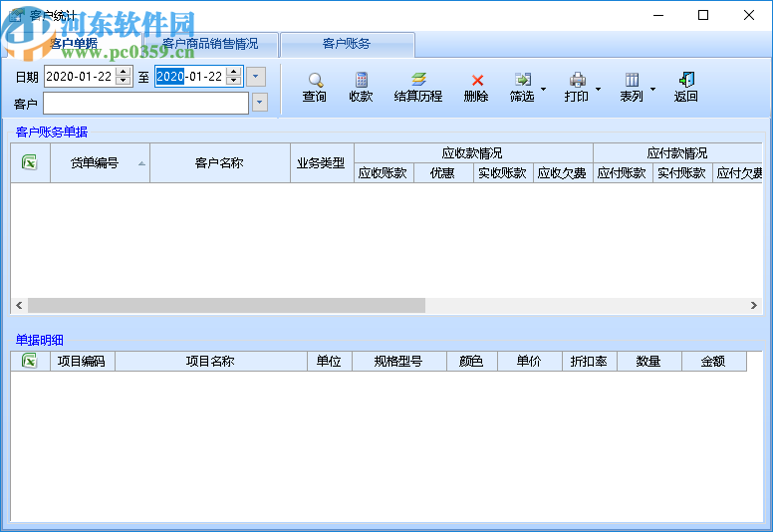Click the 单价 column header
Image resolution: width=773 pixels, height=532 pixels.
point(530,361)
